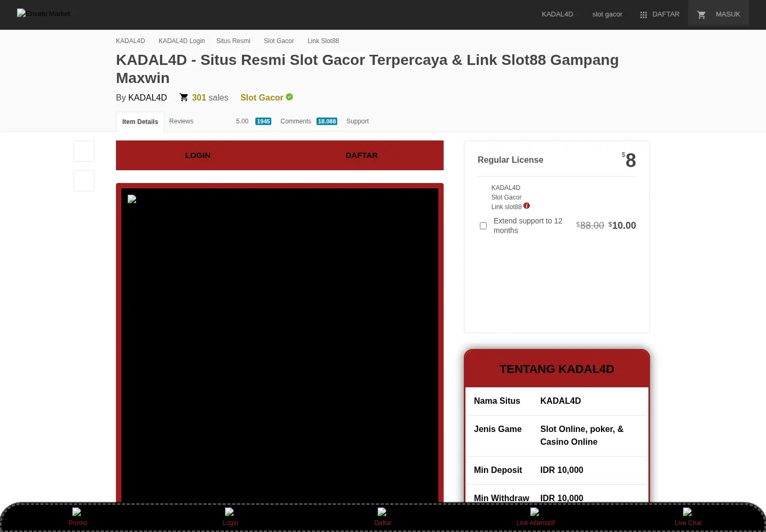Click the upper white square button on left
This screenshot has height=532, width=766.
pos(84,151)
